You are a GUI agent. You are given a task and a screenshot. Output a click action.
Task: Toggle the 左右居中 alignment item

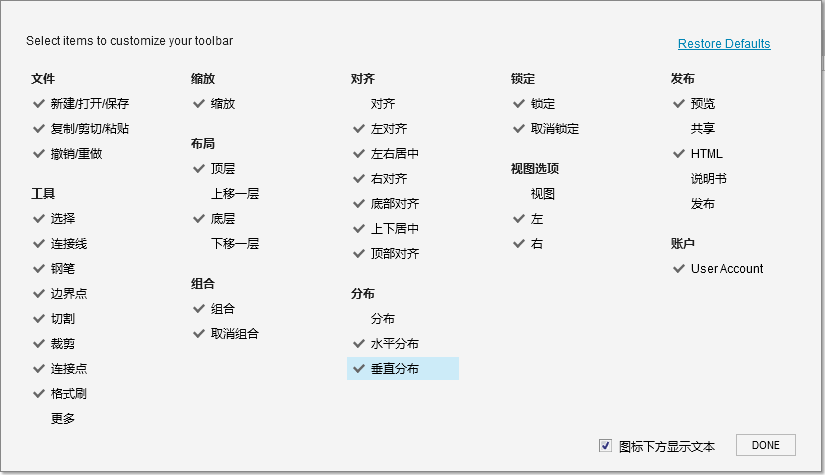(395, 154)
